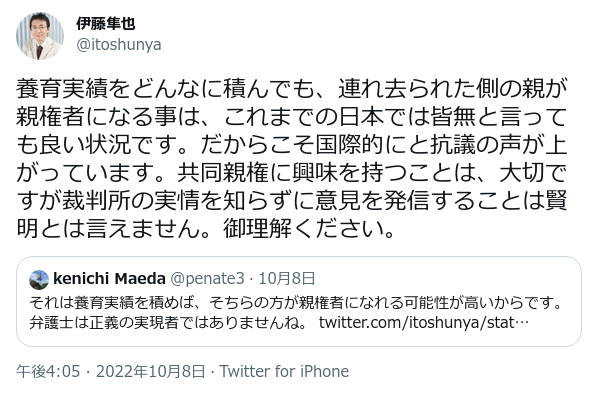Viewport: 598px width, 398px height.
Task: Click the date 2022年10月8日
Action: click(x=151, y=371)
